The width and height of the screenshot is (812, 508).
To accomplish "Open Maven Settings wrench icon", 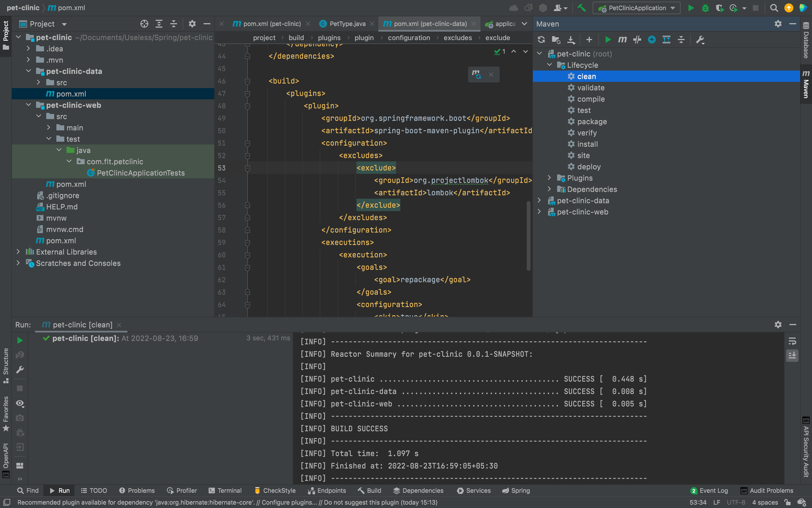I will pos(700,40).
